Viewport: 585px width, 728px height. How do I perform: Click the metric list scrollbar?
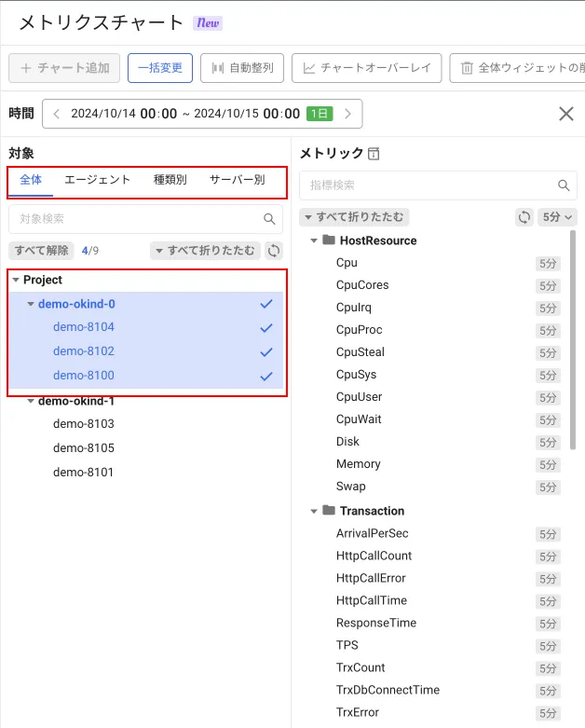[573, 340]
